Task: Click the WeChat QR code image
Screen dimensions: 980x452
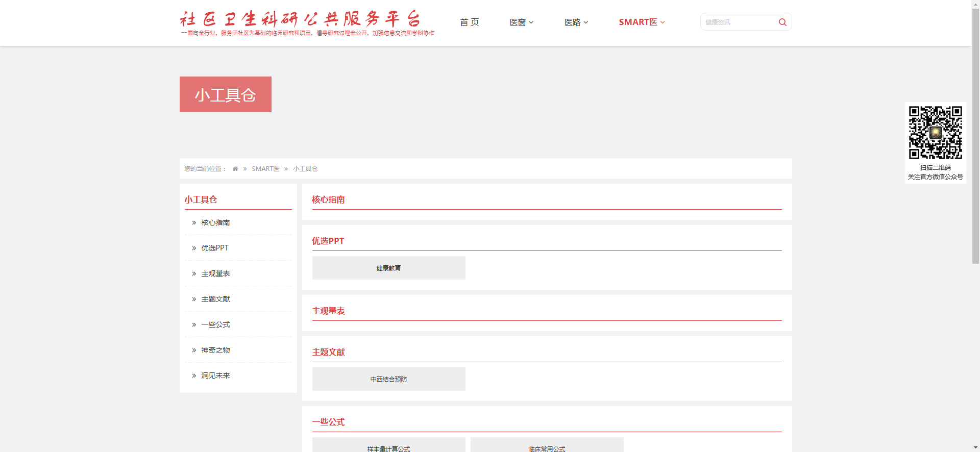Action: pyautogui.click(x=935, y=133)
